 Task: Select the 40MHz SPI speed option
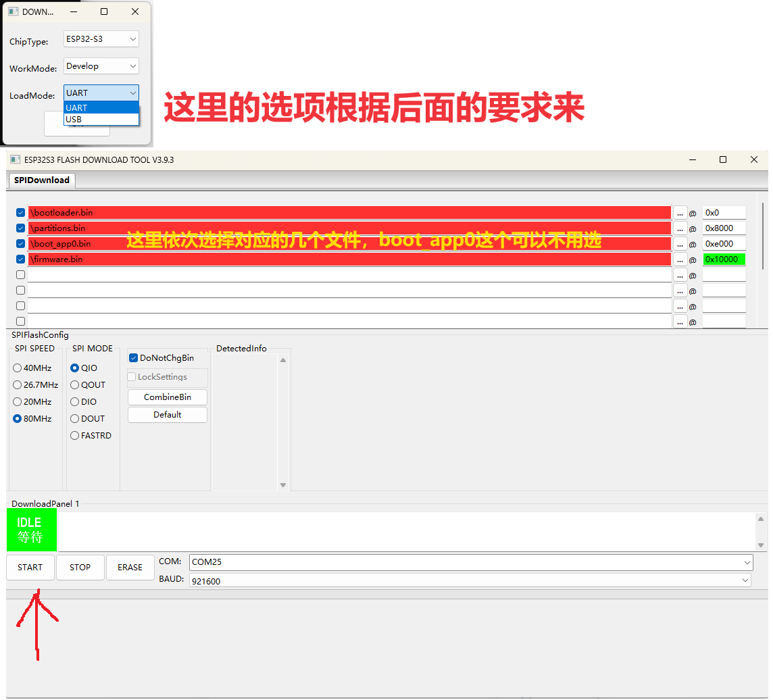point(18,368)
